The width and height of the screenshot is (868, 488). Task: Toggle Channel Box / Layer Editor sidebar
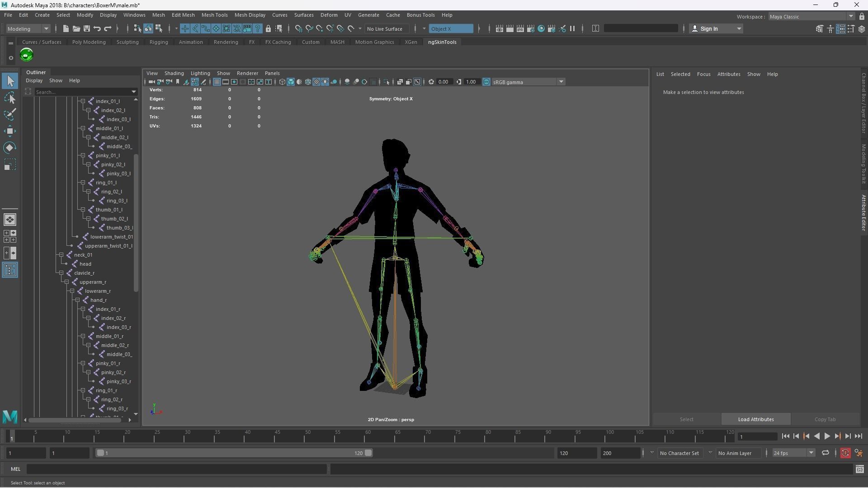[x=863, y=103]
